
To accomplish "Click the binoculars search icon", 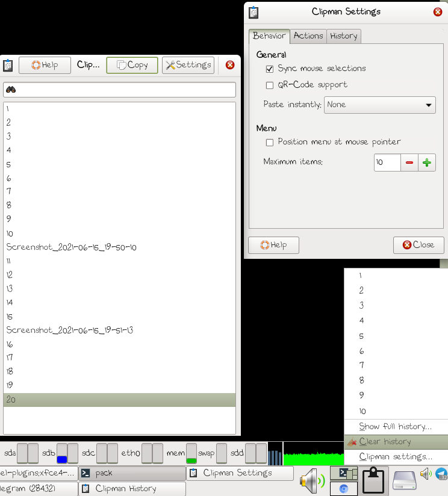I will 11,90.
